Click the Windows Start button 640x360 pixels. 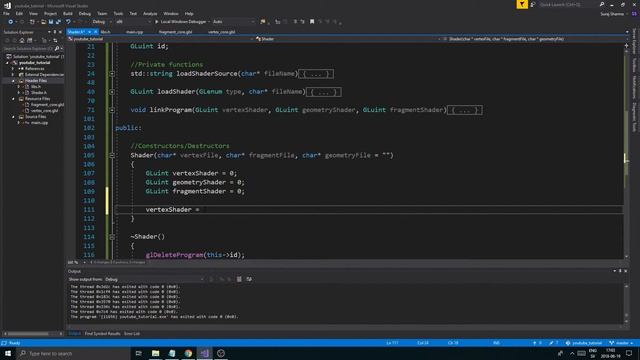(x=8, y=353)
